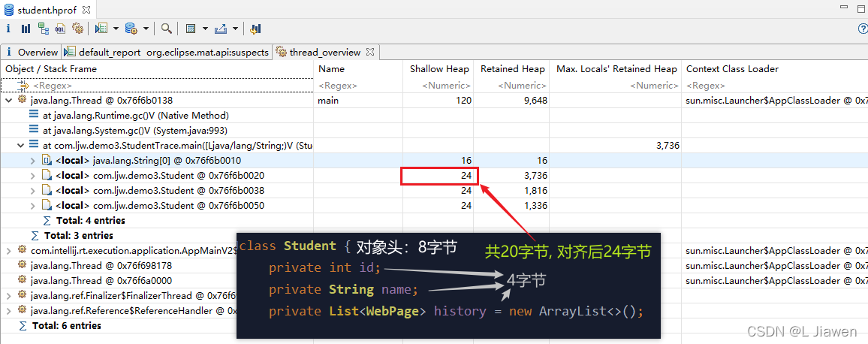Select the 'Total: 4 entries' row

tap(91, 221)
